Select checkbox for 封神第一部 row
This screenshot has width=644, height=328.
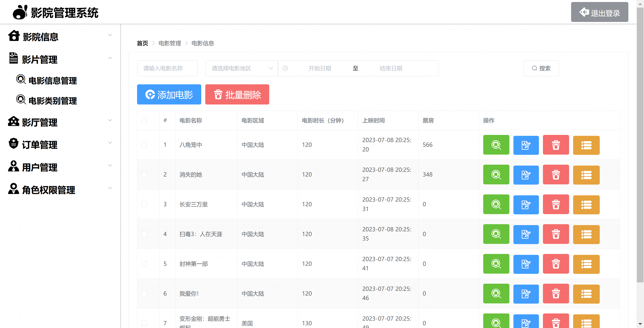[x=144, y=264]
